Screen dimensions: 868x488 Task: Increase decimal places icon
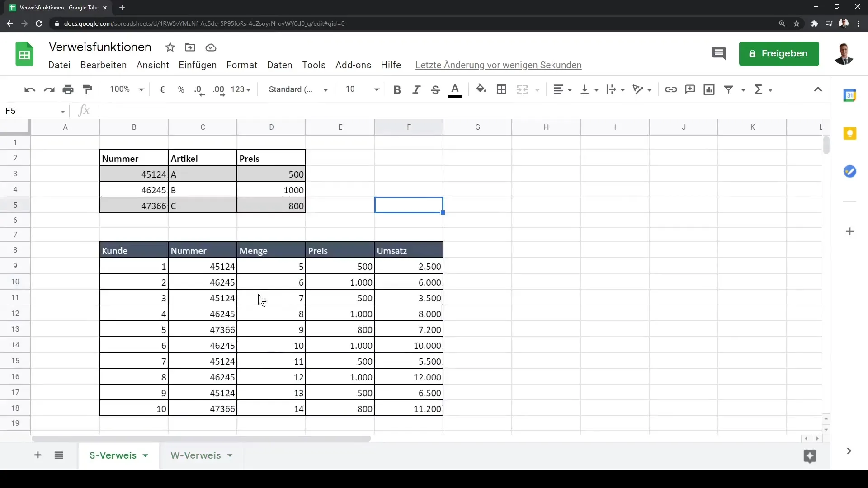click(x=219, y=90)
